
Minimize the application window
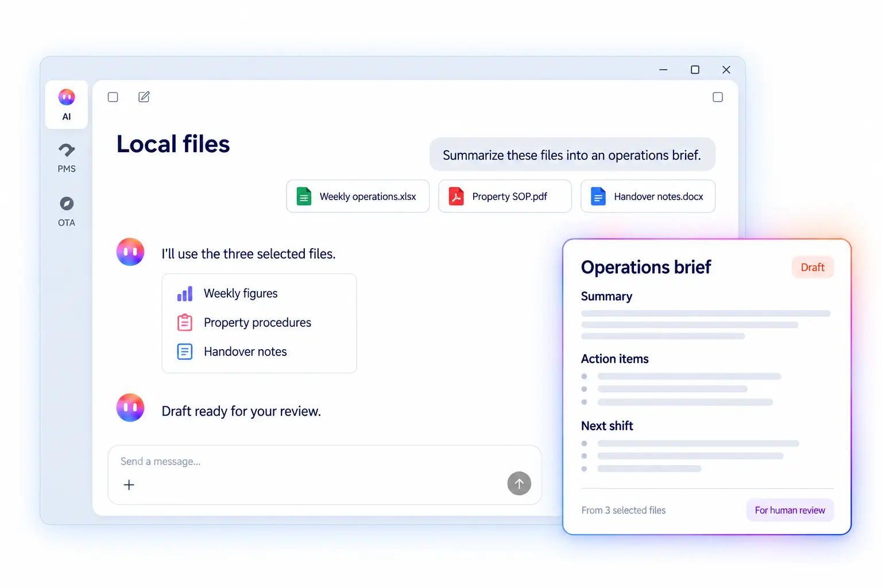[663, 69]
